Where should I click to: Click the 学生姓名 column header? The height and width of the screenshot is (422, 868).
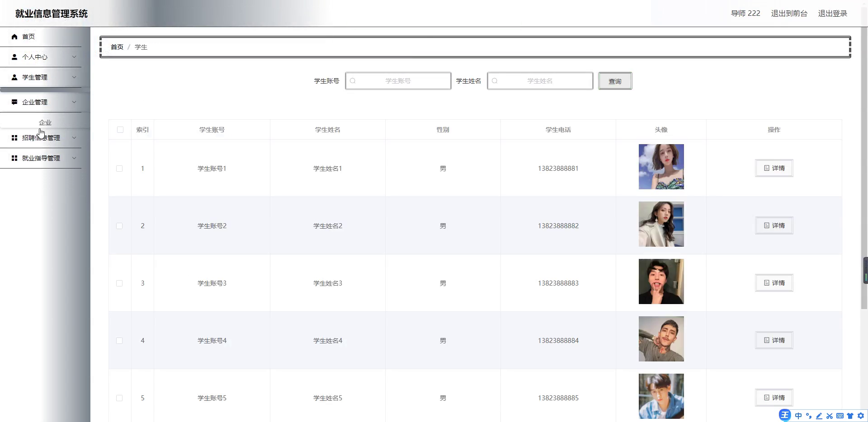click(x=327, y=130)
